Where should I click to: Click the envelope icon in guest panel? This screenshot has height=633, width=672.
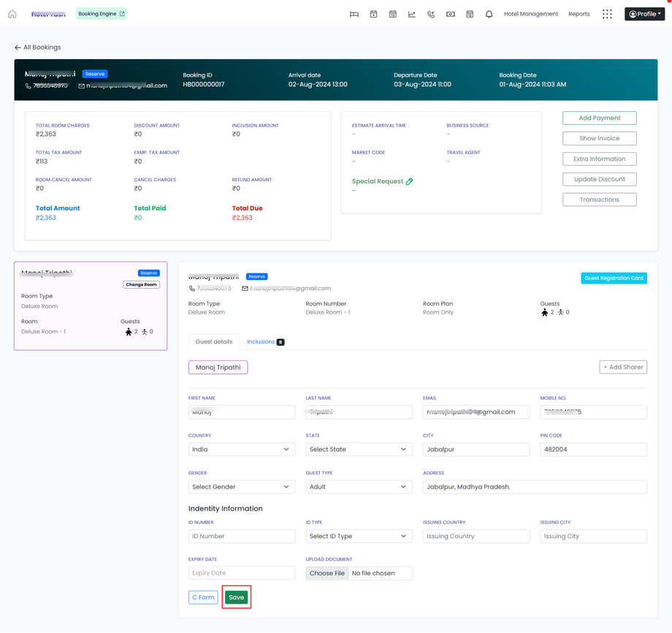click(x=245, y=289)
